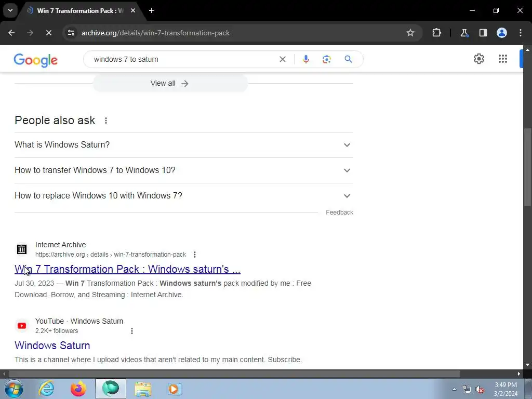
Task: Open a new tab with plus button
Action: pos(152,10)
